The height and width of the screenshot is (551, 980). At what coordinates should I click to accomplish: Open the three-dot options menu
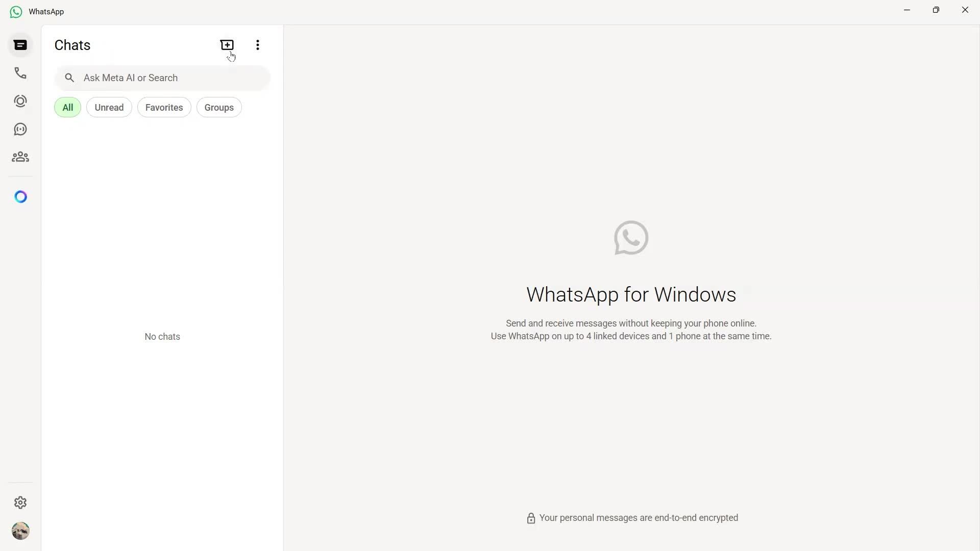click(257, 45)
